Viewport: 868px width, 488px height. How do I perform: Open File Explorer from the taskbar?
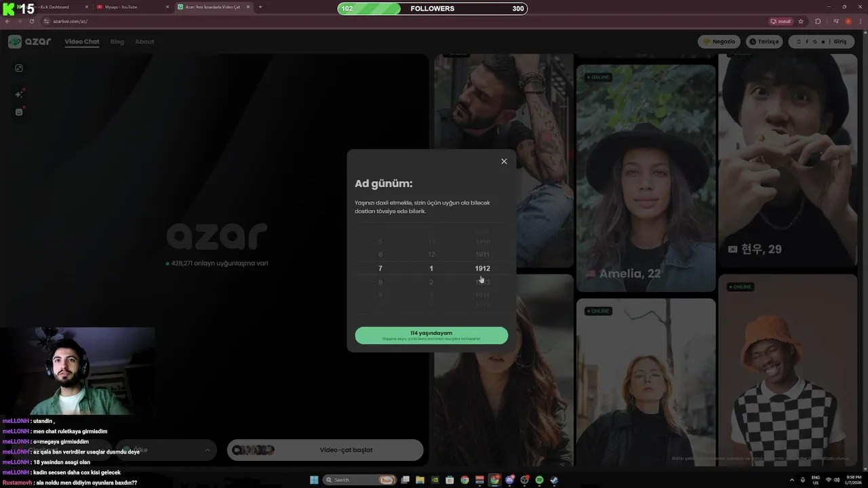click(420, 480)
